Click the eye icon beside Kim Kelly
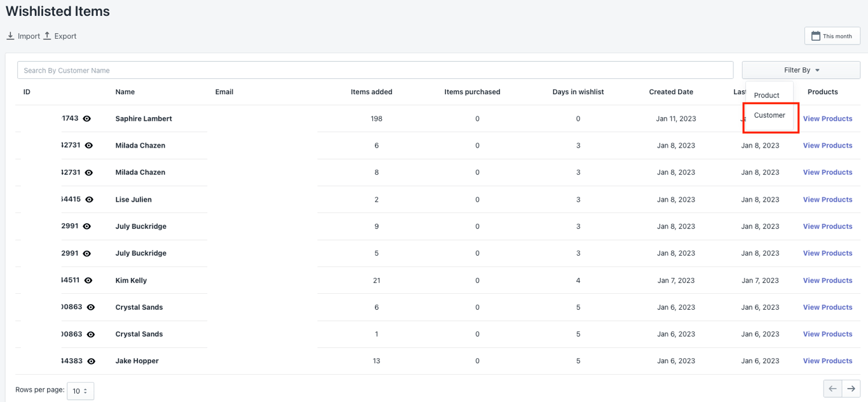The height and width of the screenshot is (402, 868). click(x=88, y=281)
